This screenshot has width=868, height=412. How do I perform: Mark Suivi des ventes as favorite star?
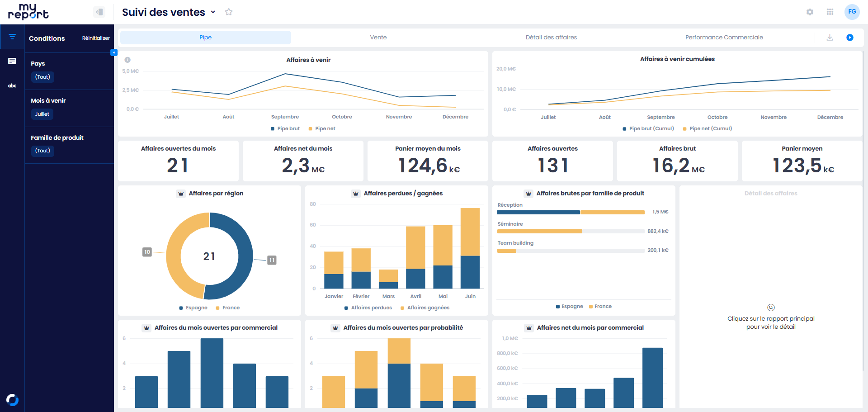pos(229,12)
